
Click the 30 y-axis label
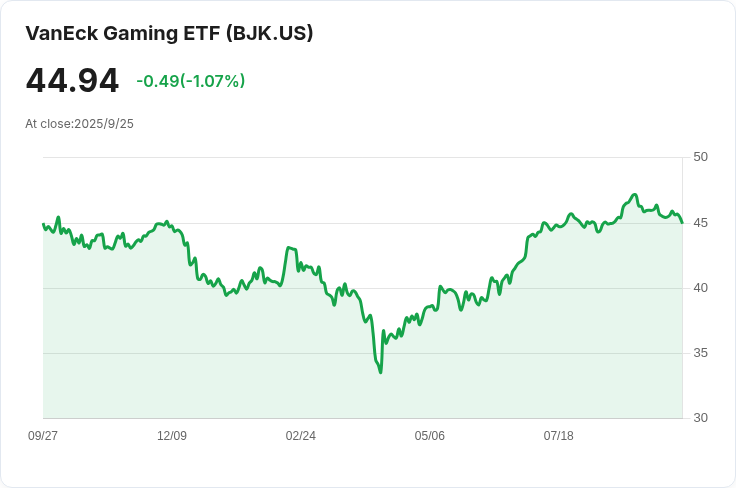(700, 418)
